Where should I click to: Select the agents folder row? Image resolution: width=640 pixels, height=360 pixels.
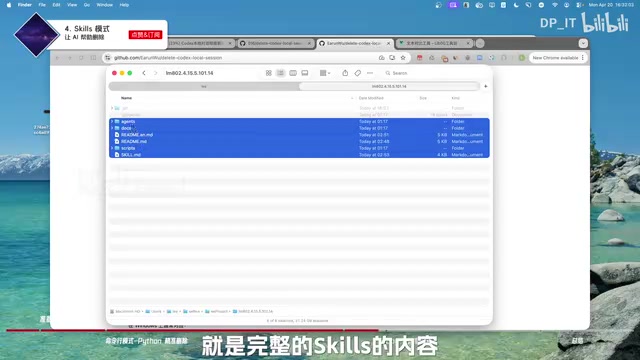click(x=299, y=121)
